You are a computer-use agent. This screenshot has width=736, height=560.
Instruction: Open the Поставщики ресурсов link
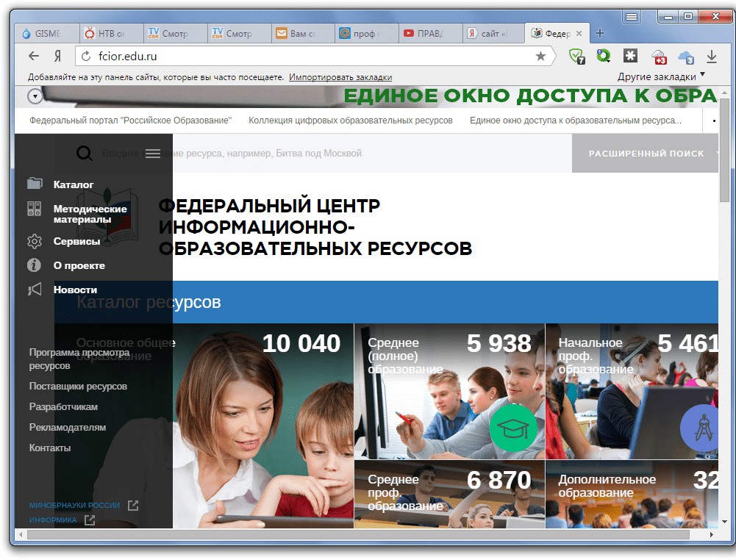pyautogui.click(x=78, y=386)
